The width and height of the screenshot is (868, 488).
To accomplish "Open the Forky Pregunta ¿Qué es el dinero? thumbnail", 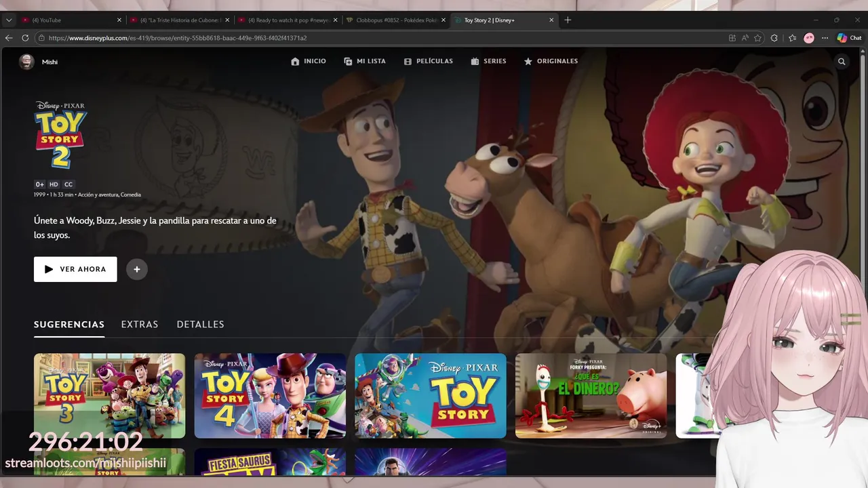I will [x=591, y=396].
